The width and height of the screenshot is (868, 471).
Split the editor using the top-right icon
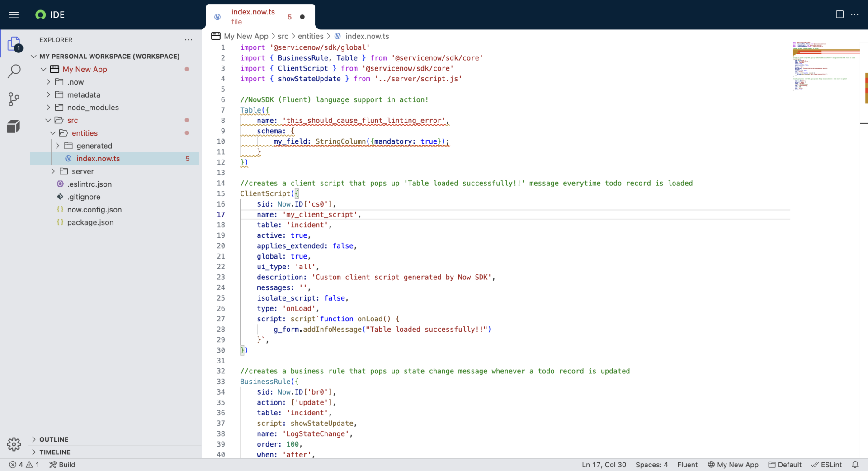click(840, 14)
